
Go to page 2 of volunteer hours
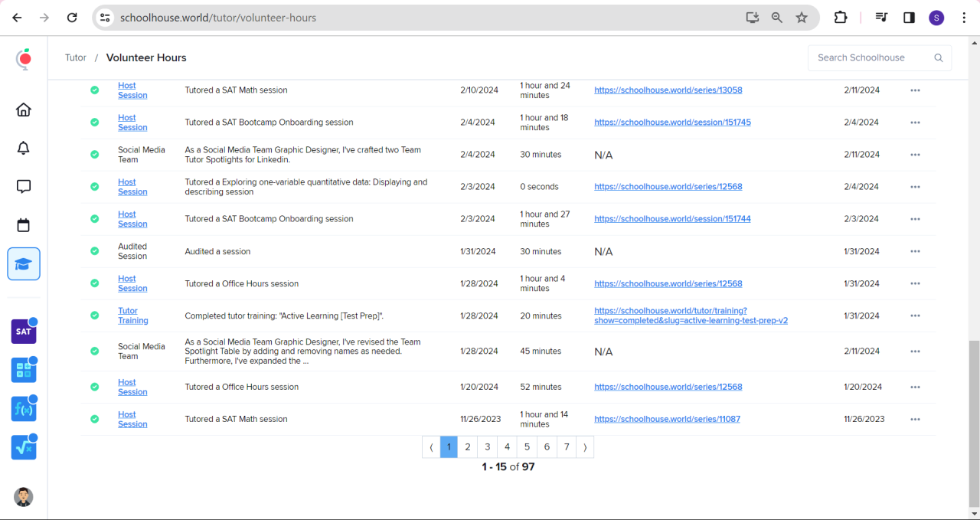pos(468,447)
